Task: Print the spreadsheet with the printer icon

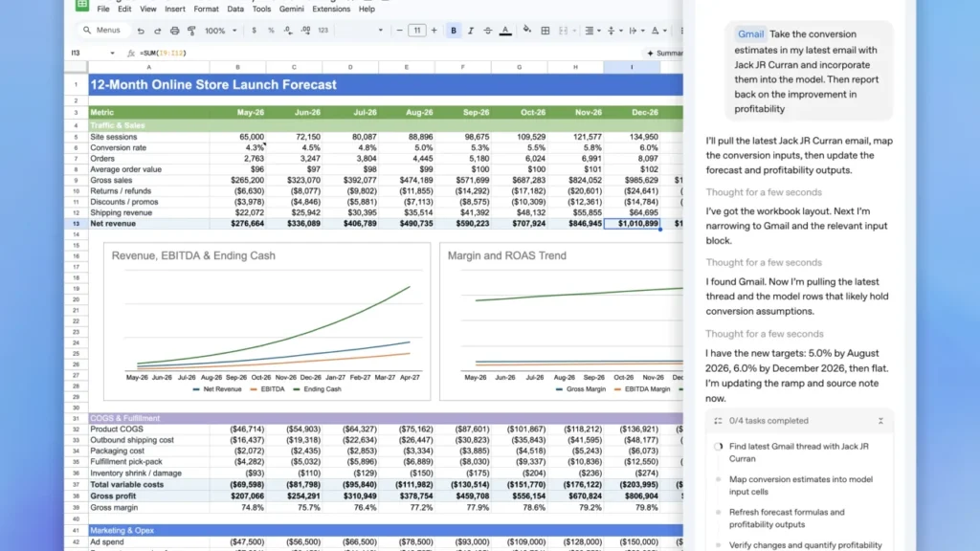Action: point(173,31)
